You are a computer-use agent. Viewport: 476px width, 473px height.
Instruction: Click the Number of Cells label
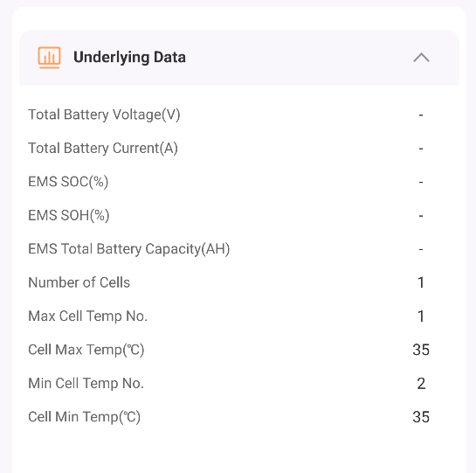79,282
